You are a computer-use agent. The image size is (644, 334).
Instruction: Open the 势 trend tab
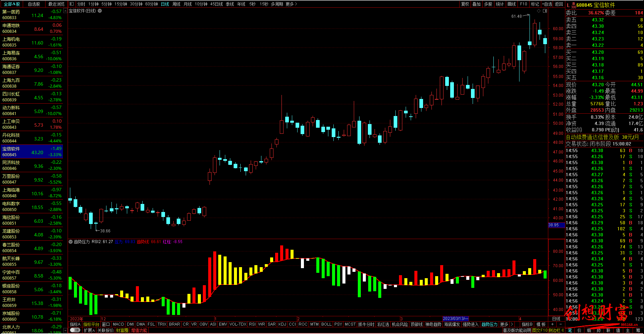coord(599,330)
